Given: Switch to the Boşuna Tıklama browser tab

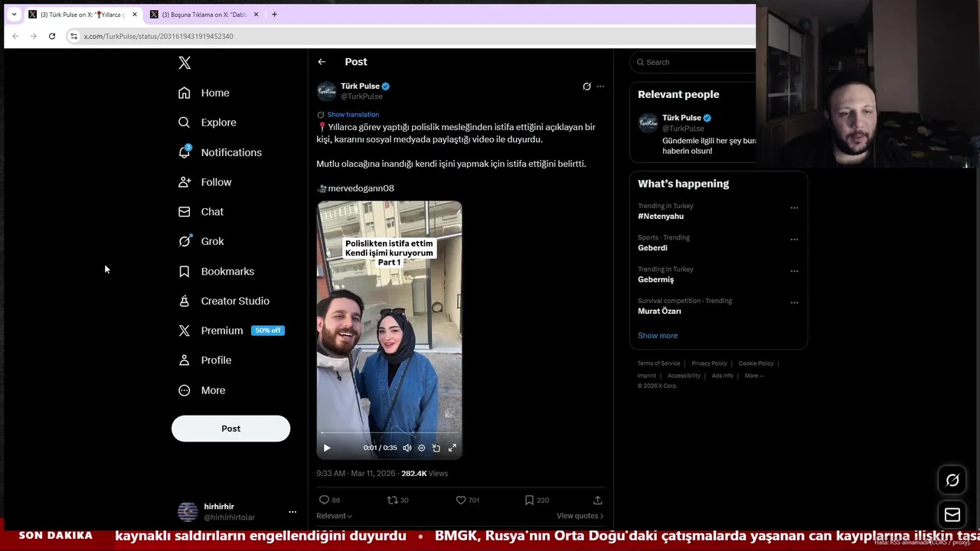Looking at the screenshot, I should (203, 15).
